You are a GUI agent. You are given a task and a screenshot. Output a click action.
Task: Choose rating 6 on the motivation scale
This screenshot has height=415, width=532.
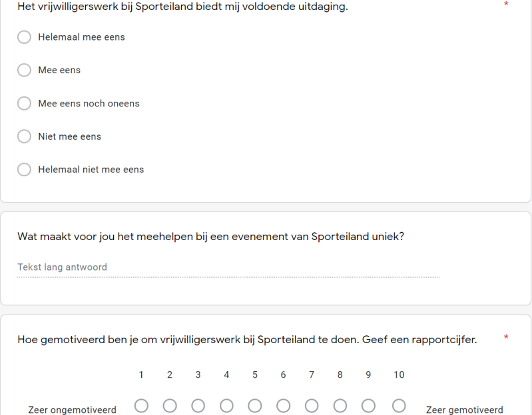pyautogui.click(x=284, y=406)
